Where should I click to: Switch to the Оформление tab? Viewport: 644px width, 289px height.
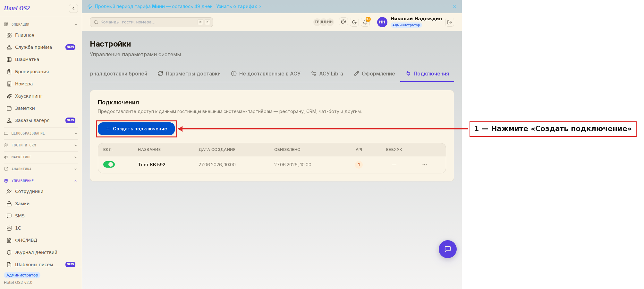click(374, 74)
